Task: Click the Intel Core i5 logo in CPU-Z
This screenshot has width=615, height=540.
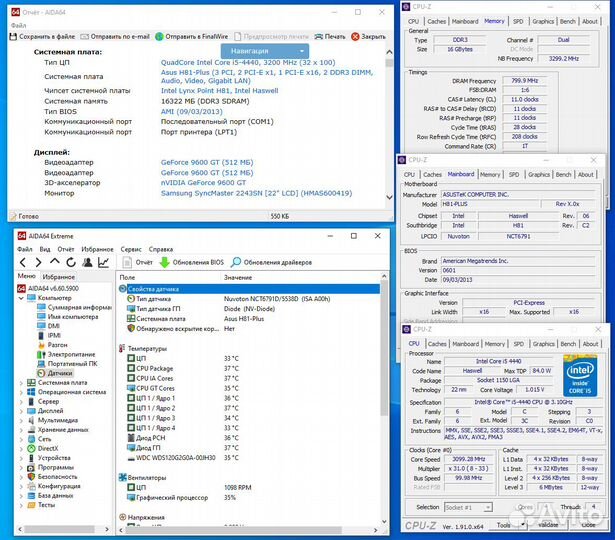Action: click(580, 376)
